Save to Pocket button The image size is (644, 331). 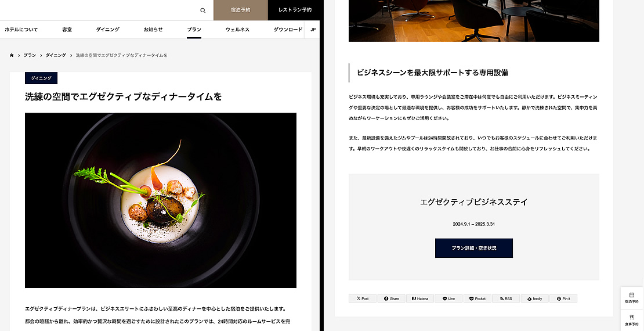(477, 298)
